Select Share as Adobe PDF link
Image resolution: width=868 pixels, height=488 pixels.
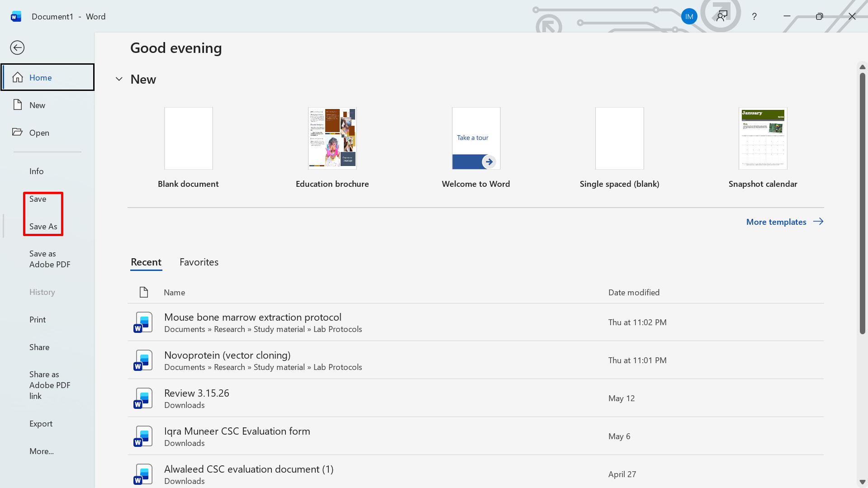50,385
